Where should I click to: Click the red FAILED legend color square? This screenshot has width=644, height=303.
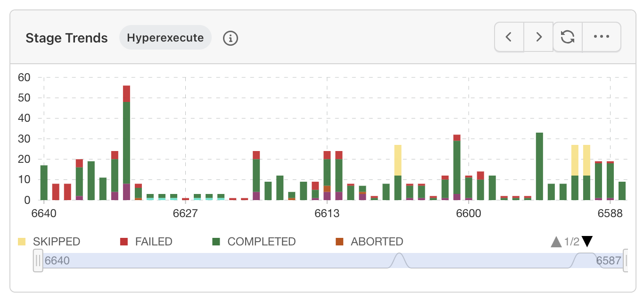pos(124,242)
